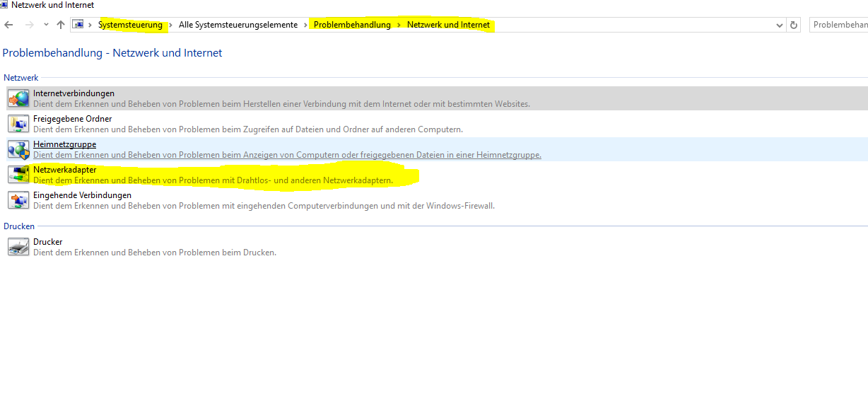Viewport: 868px width, 394px height.
Task: Go forward with the right arrow
Action: pyautogui.click(x=29, y=25)
